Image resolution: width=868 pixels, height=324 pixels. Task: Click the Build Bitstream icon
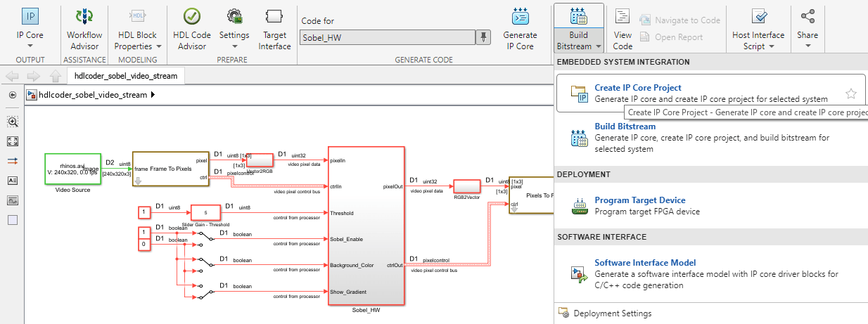(x=578, y=17)
